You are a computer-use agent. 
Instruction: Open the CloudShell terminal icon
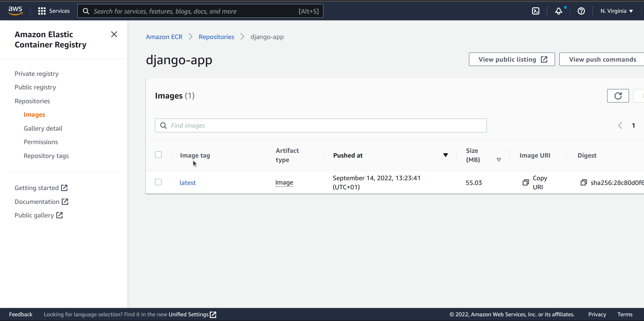coord(535,11)
